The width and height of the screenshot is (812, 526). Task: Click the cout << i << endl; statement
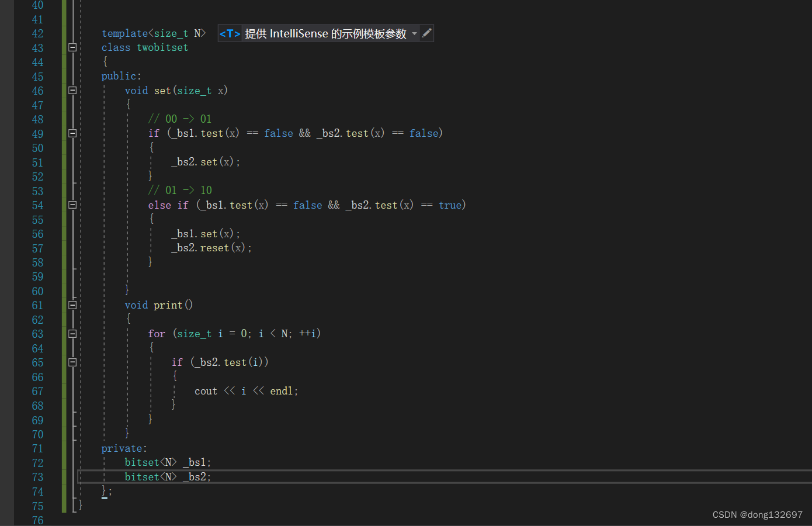[247, 391]
